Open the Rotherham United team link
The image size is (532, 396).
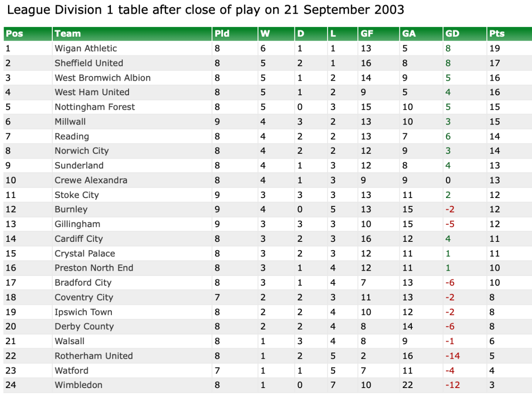click(94, 356)
